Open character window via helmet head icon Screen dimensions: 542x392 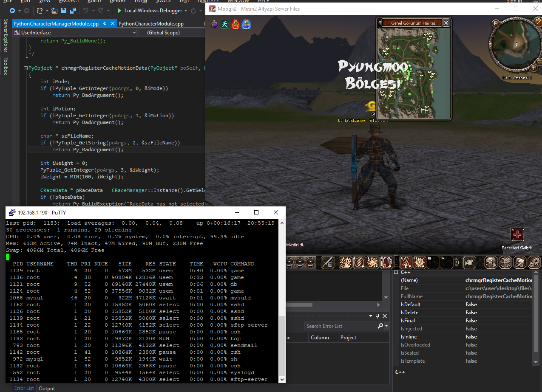click(x=491, y=262)
